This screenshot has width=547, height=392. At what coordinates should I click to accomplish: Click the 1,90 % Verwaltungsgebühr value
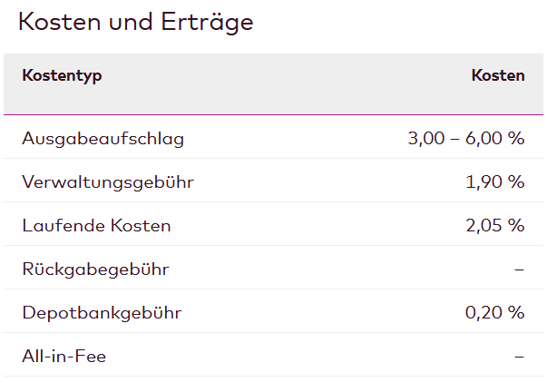(495, 182)
